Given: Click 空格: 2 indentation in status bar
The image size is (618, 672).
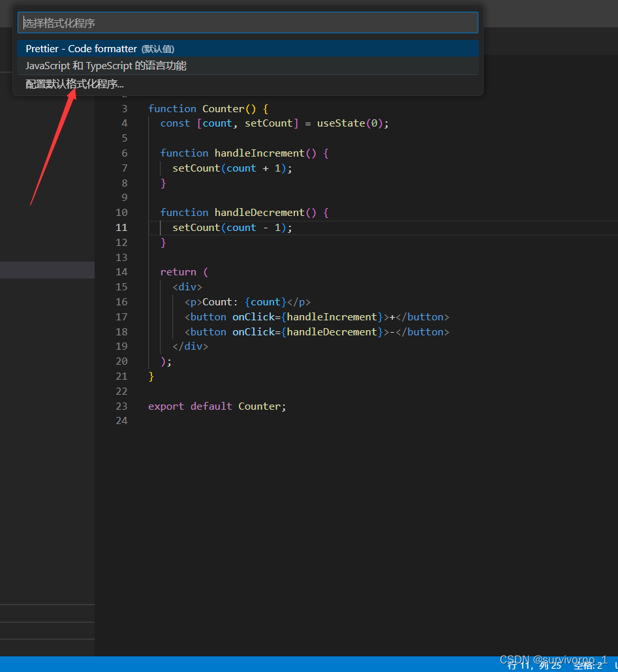Looking at the screenshot, I should click(588, 665).
